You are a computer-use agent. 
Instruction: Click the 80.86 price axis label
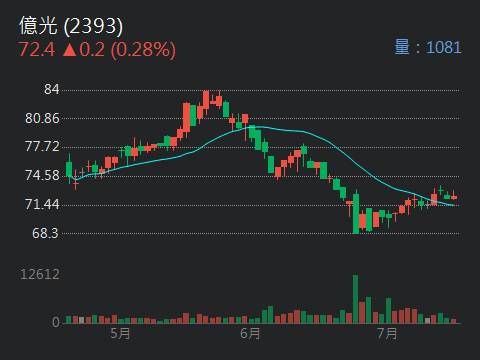tap(42, 118)
